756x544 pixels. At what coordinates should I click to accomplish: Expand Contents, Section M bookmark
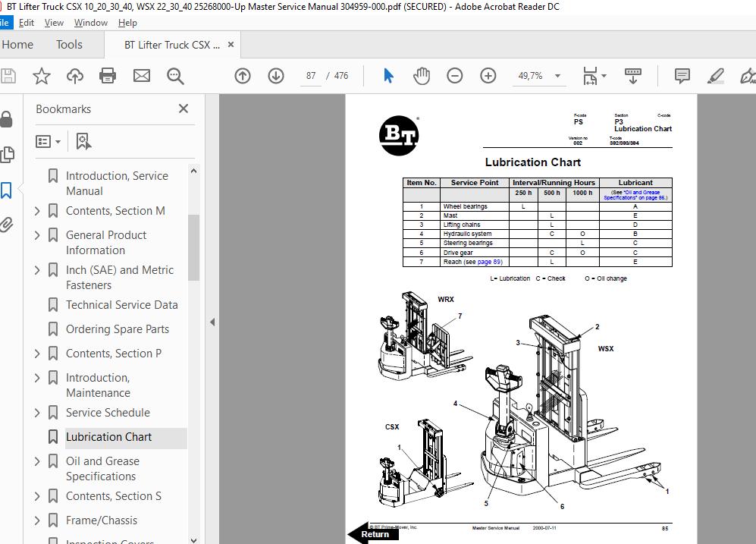[x=37, y=211]
